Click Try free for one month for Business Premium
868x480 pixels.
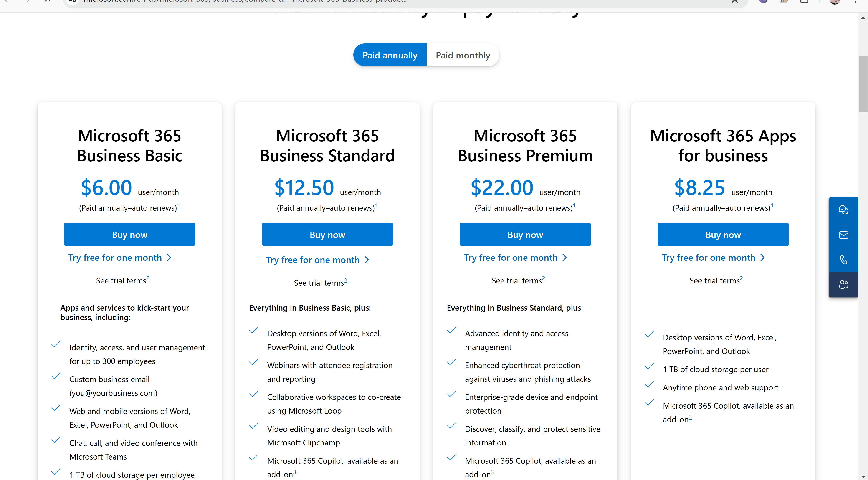click(511, 258)
